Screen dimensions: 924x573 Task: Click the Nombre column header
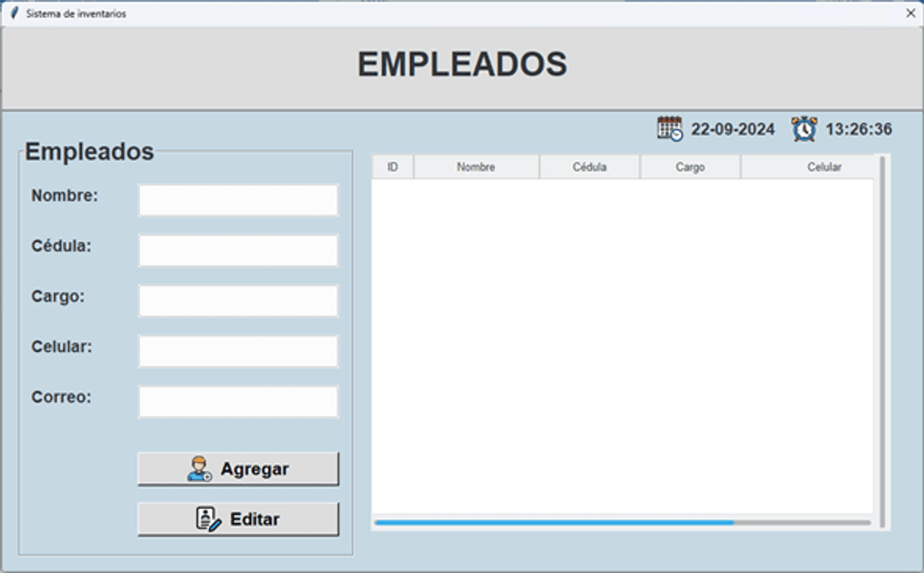coord(476,167)
